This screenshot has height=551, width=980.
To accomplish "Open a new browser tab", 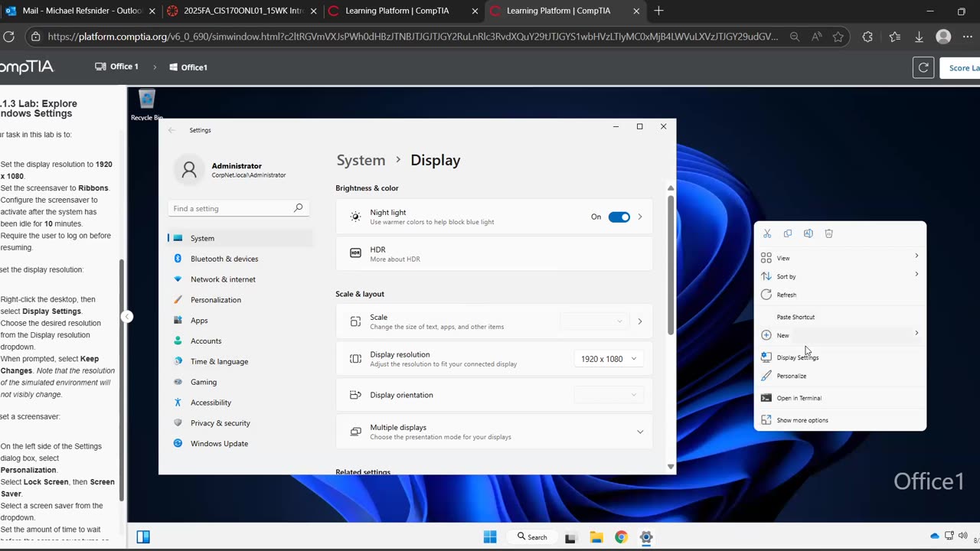I will 658,11.
